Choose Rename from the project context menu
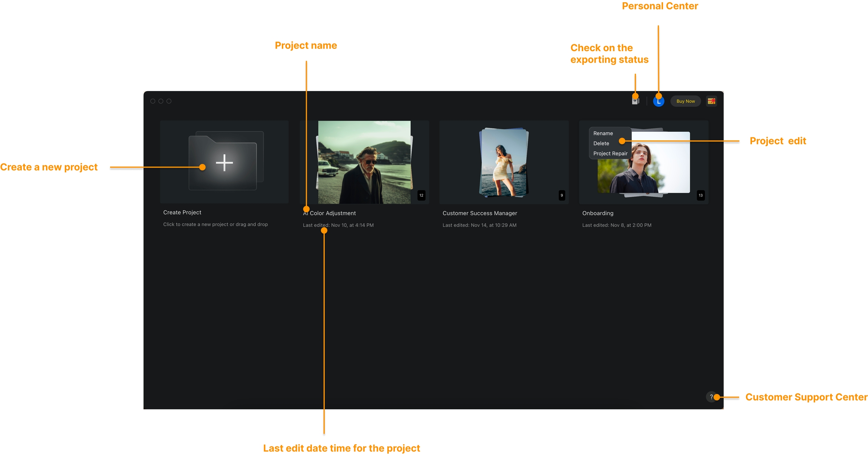The image size is (868, 454). point(603,133)
